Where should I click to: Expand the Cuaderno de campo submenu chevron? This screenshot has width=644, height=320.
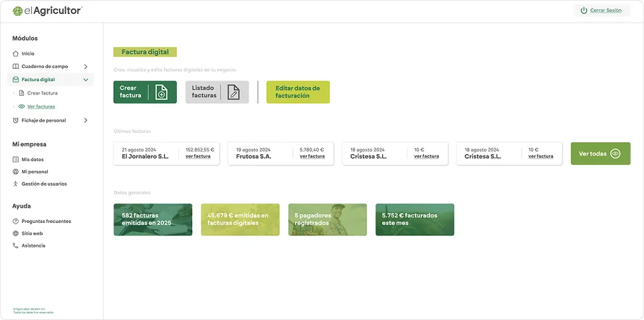[x=86, y=67]
